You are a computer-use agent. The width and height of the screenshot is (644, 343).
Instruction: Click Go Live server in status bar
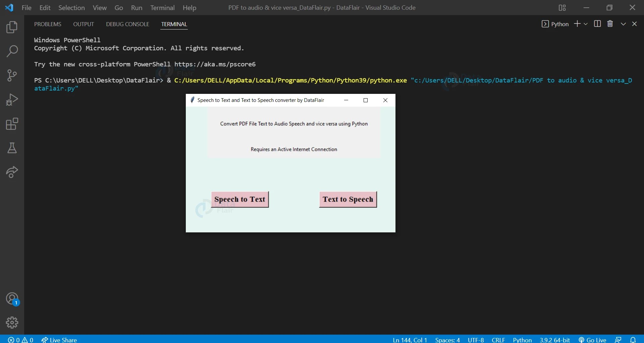coord(592,340)
